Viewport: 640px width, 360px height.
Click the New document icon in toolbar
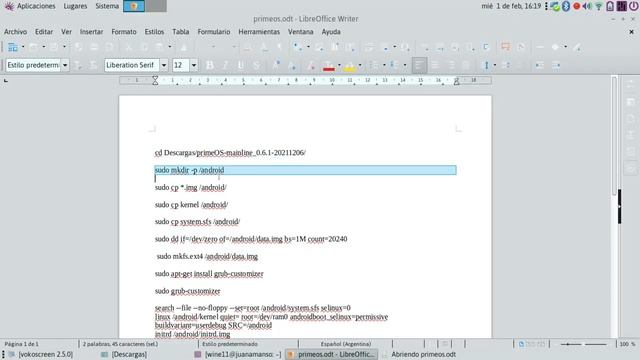click(x=13, y=47)
